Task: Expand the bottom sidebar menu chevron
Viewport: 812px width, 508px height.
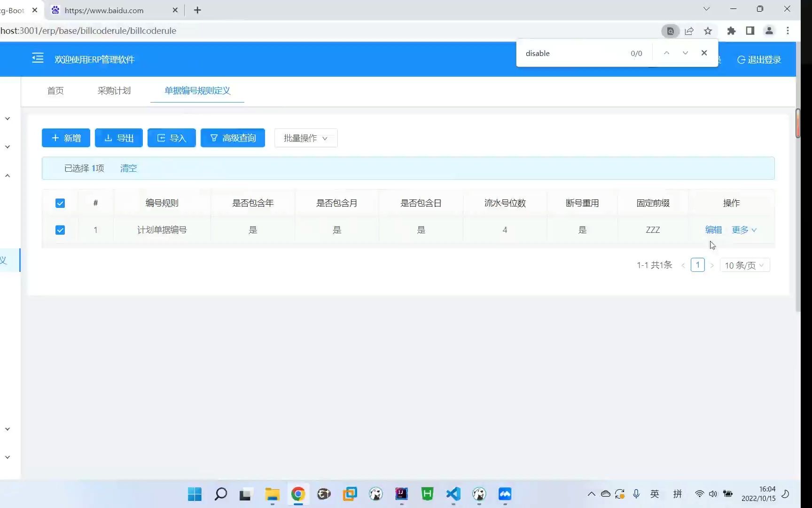Action: (8, 457)
